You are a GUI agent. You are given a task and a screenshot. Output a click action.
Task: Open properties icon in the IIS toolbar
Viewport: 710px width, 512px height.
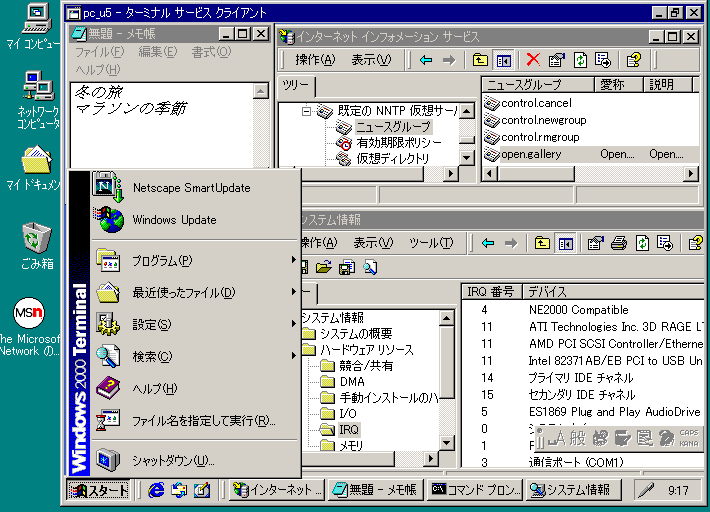[556, 60]
